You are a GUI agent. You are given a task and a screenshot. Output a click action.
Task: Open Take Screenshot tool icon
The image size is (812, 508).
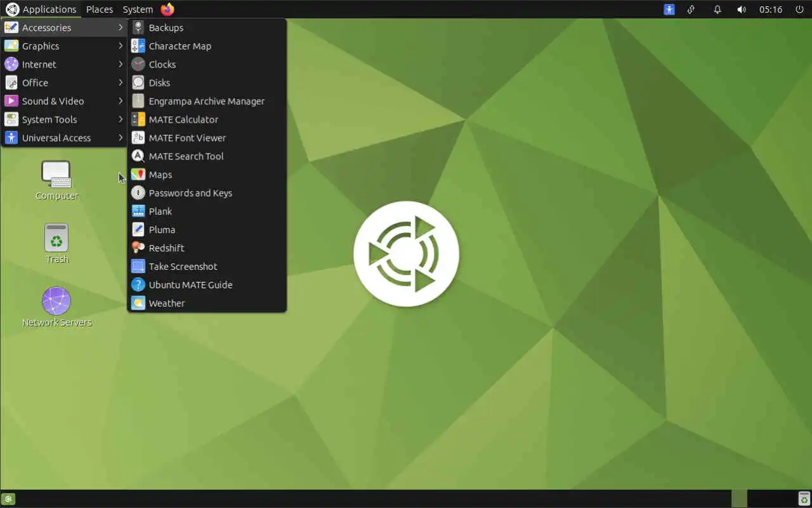[x=138, y=267]
